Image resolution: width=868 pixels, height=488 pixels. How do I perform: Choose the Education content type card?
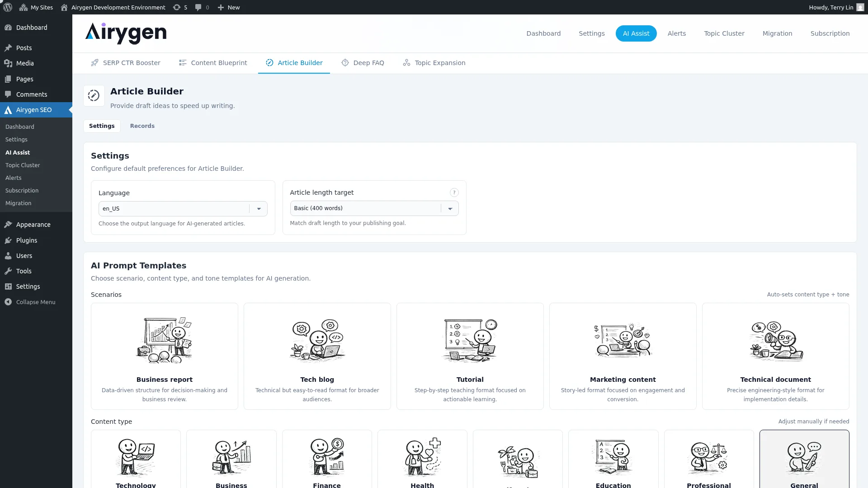[x=613, y=459]
